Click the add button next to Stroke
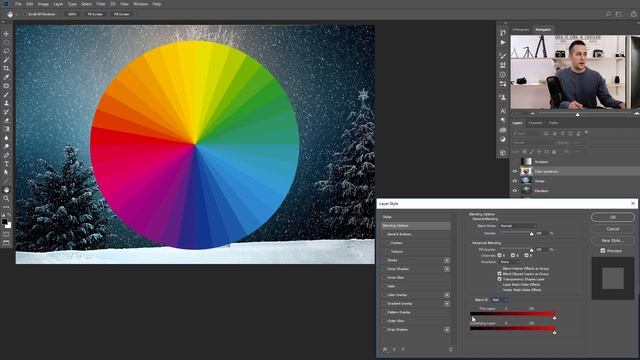The height and width of the screenshot is (360, 640). 447,260
